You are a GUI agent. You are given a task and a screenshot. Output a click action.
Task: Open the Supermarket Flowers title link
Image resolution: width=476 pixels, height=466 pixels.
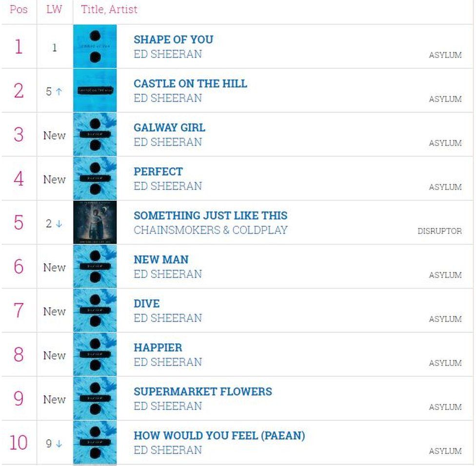coord(203,391)
